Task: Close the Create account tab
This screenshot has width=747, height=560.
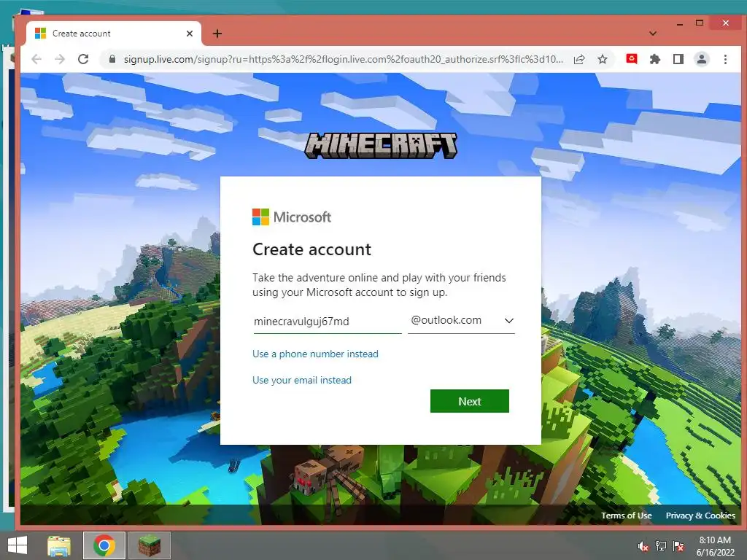Action: point(190,34)
